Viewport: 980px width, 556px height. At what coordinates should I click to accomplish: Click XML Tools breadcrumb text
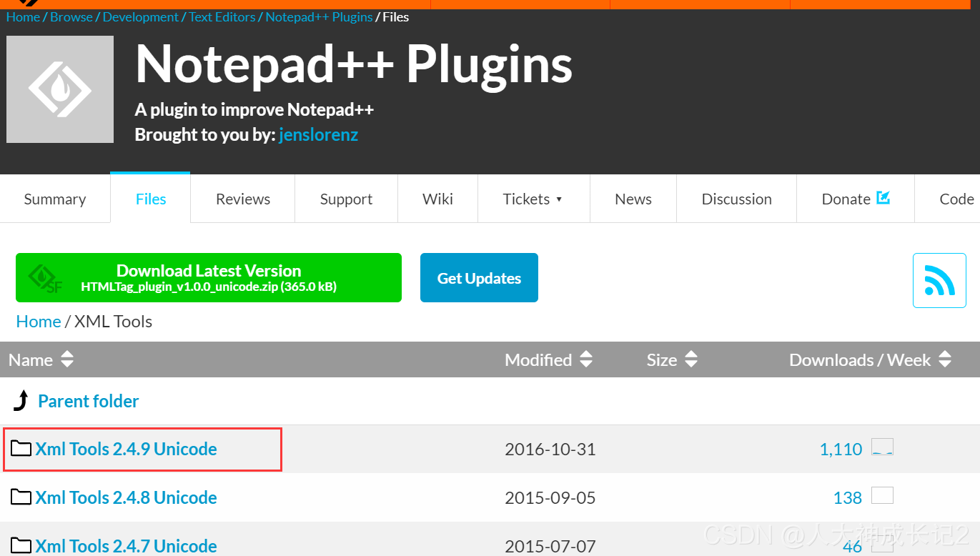[x=114, y=321]
